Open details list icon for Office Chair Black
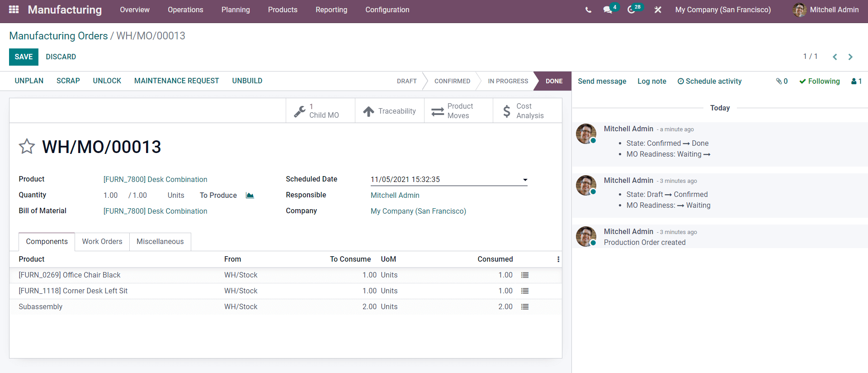 click(x=525, y=275)
